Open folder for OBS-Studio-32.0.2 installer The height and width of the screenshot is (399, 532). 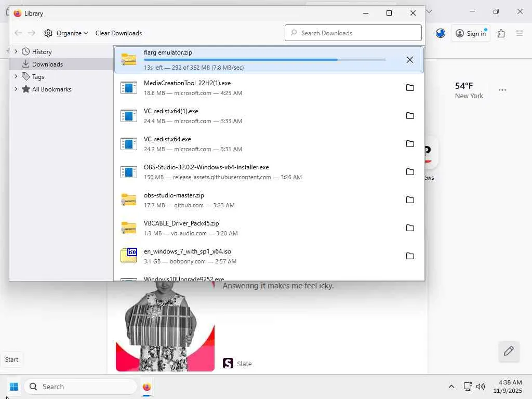(x=410, y=171)
